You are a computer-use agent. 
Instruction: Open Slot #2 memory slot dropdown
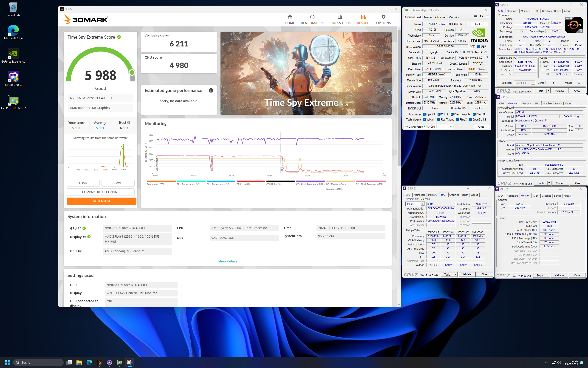tap(415, 204)
